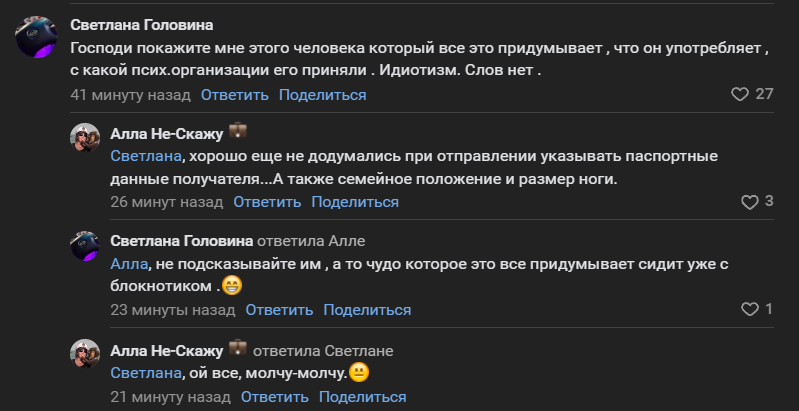Share the comment from 26 minutes ago
Viewport: 799px width, 411px height.
[355, 202]
